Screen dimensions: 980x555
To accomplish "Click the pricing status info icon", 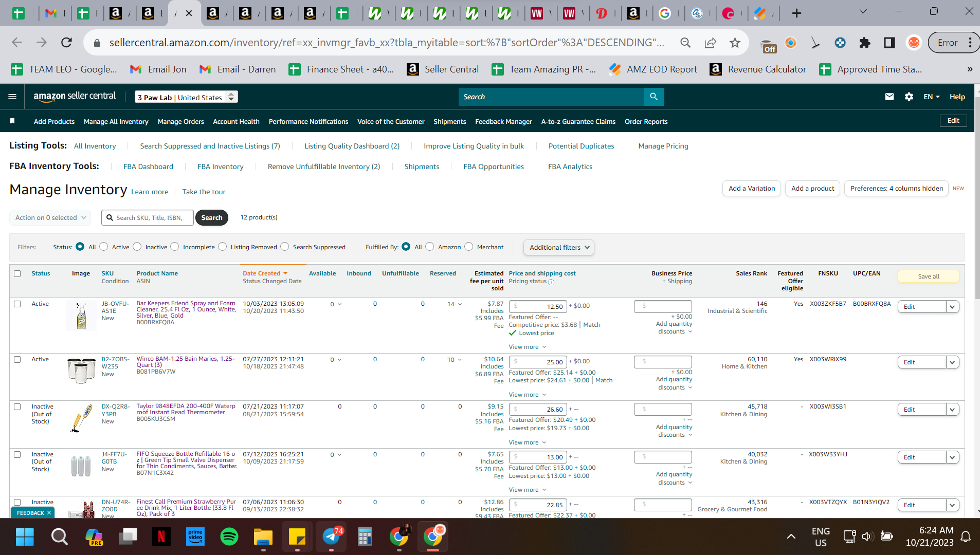I will [x=551, y=282].
